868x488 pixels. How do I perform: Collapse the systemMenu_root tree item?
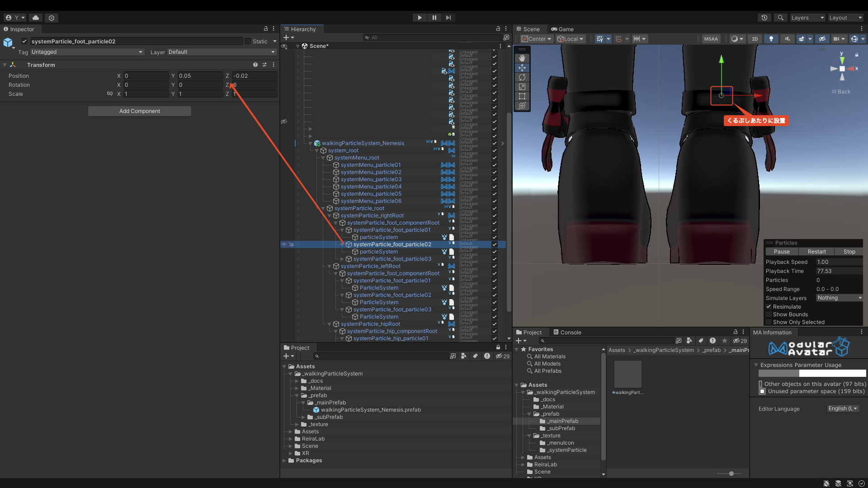[x=323, y=158]
